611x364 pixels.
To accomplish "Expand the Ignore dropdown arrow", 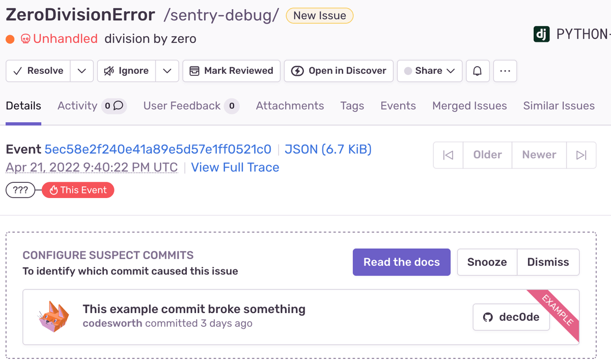I will click(x=166, y=71).
